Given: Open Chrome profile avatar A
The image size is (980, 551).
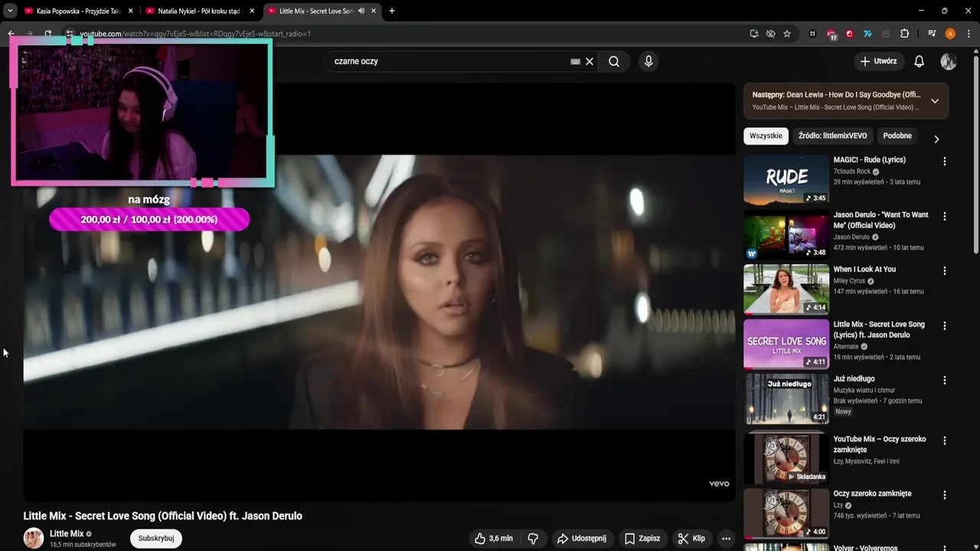Looking at the screenshot, I should [x=950, y=34].
